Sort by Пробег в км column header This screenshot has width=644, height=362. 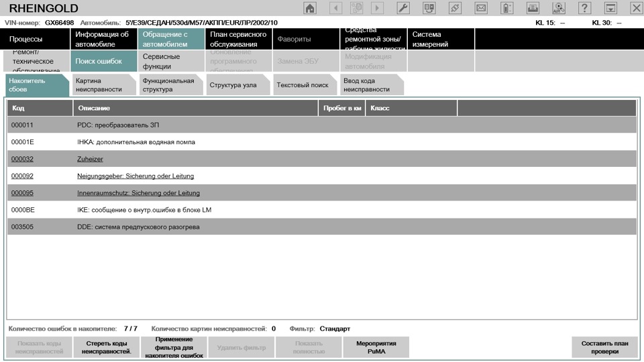[341, 108]
